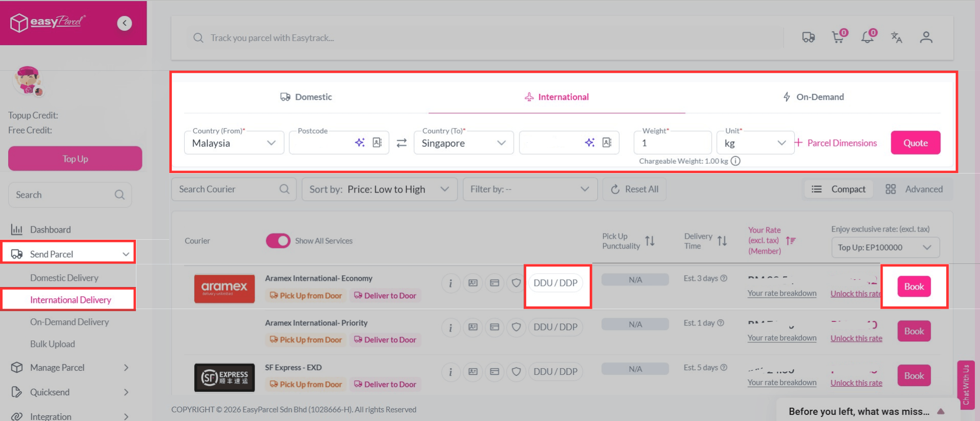Click the Search Courier input field
980x421 pixels.
(227, 189)
